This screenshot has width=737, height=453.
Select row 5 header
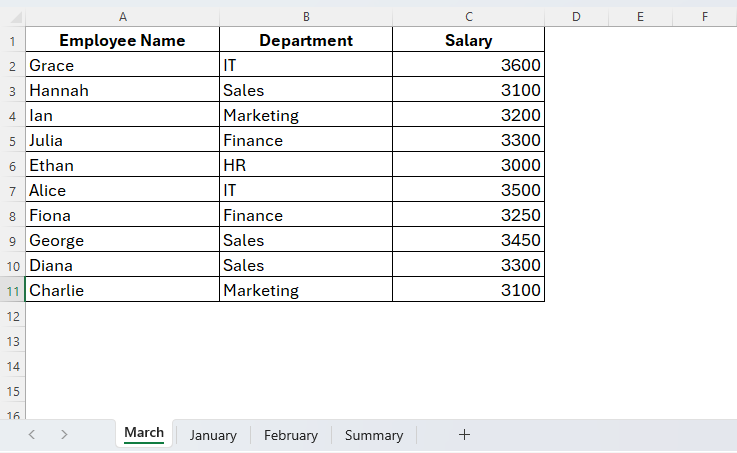[x=13, y=141]
